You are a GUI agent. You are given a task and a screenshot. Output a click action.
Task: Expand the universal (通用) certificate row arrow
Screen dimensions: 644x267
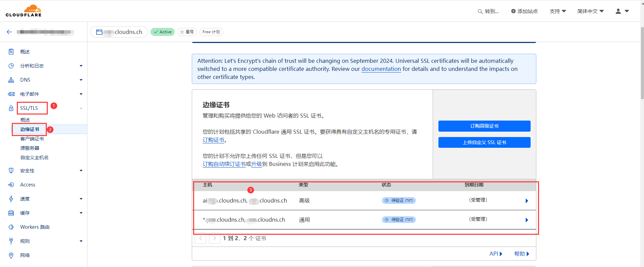pos(527,220)
